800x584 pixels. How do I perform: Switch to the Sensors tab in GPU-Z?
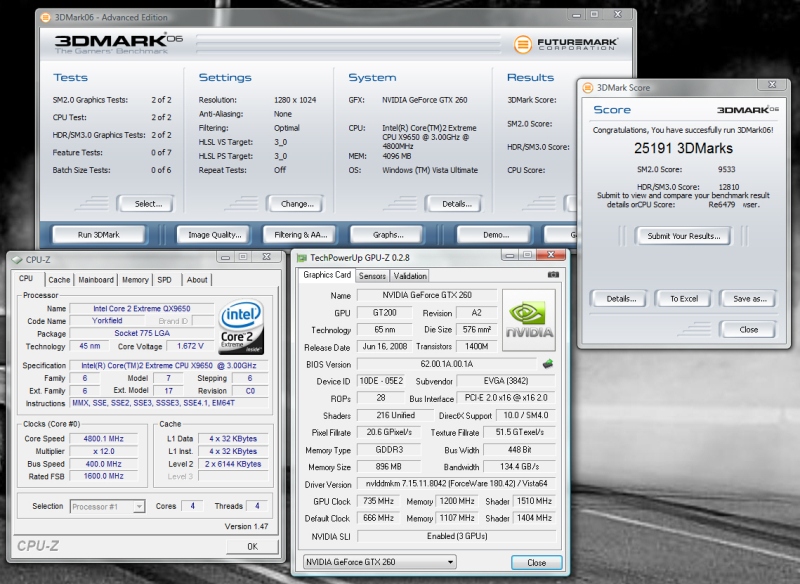372,276
